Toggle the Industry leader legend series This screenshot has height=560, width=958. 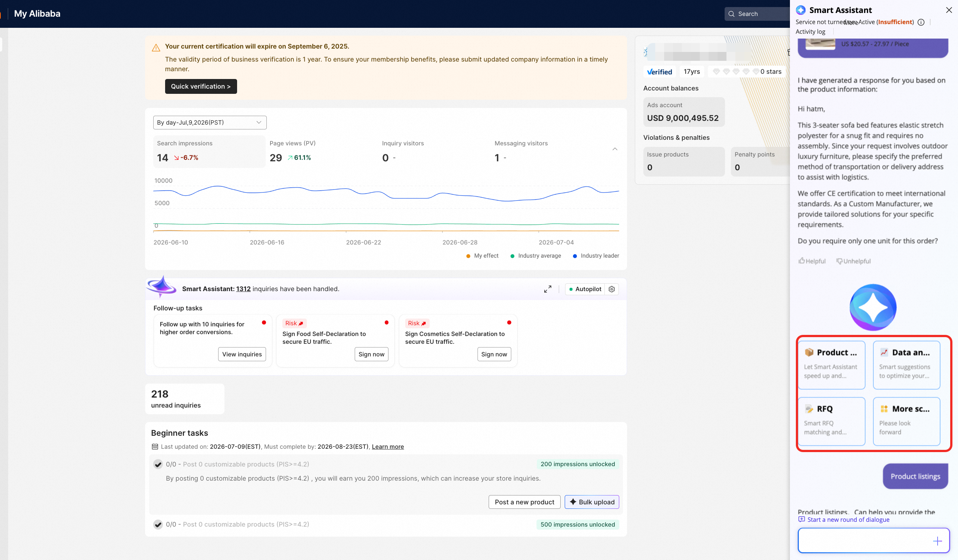(x=596, y=256)
